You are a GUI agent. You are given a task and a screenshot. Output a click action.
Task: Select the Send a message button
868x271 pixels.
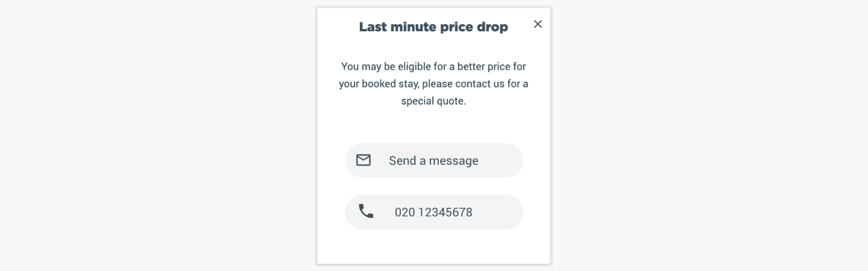(x=434, y=160)
